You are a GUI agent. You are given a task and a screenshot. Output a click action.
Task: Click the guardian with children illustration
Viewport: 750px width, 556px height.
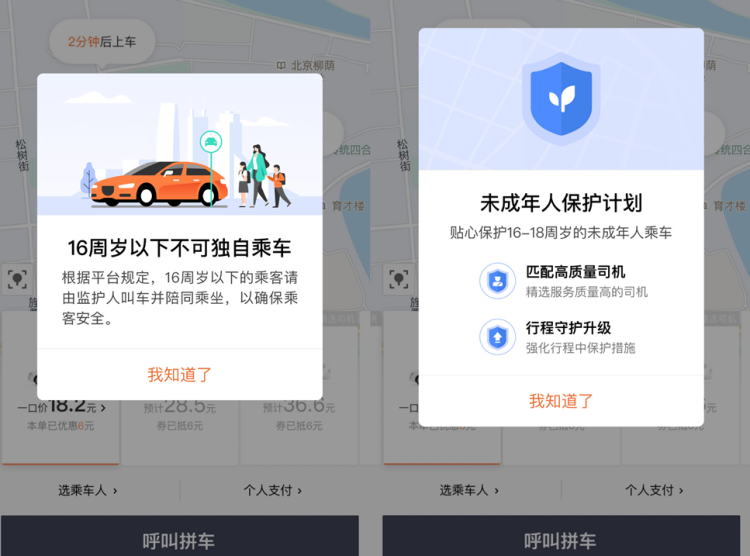click(264, 176)
